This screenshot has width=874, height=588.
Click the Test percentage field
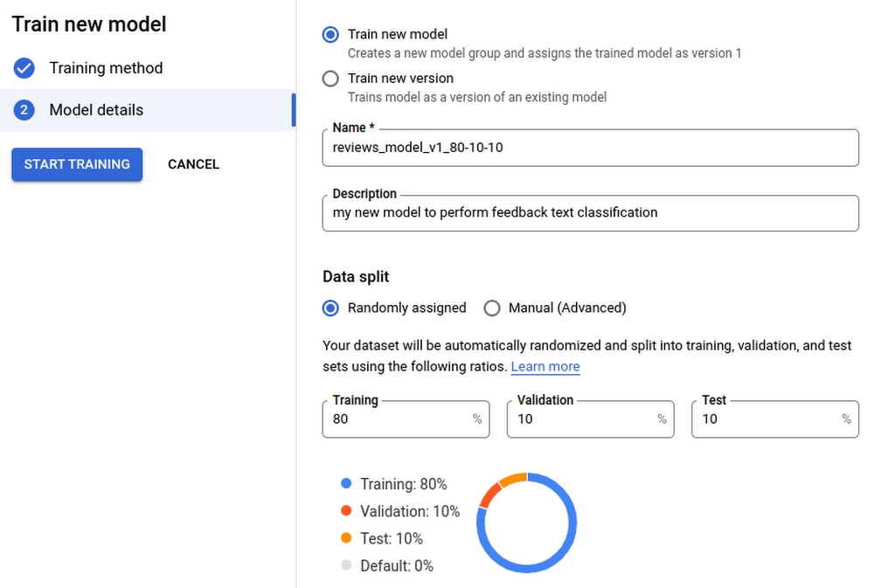coord(767,419)
